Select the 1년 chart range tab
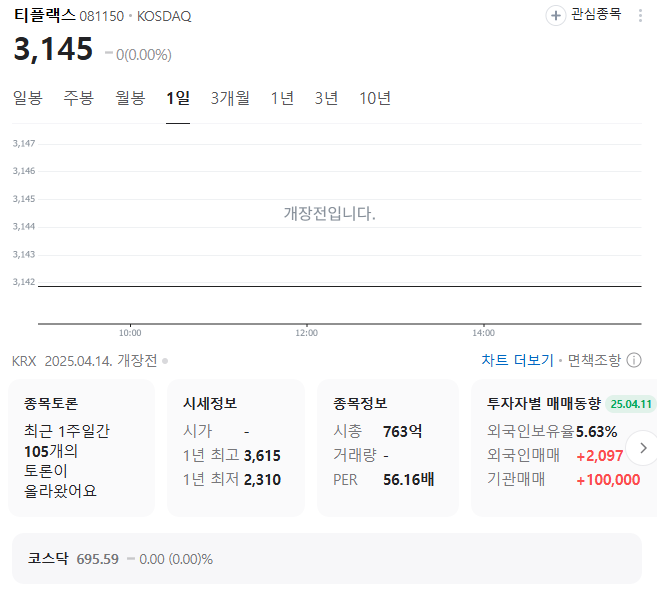Viewport: 657px width, 596px height. pos(282,98)
